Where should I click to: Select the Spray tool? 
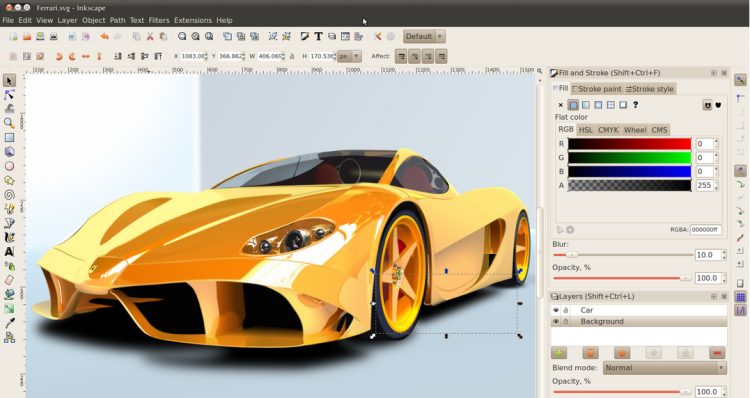9,266
